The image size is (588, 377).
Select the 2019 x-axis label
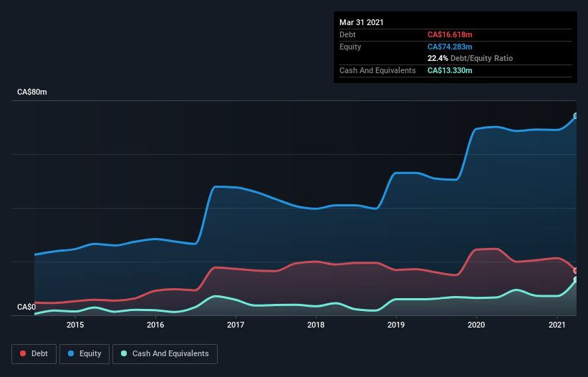point(396,325)
